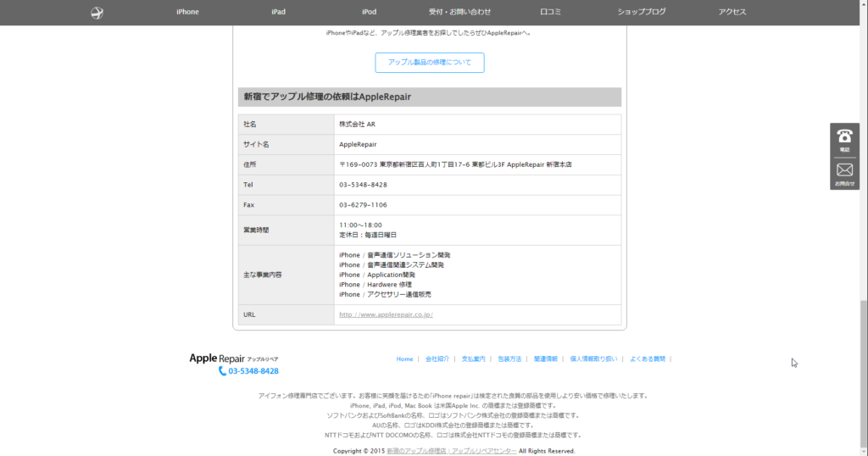Screen dimensions: 868x456
Task: Select the Fax value 03-6279-1106
Action: click(x=363, y=205)
